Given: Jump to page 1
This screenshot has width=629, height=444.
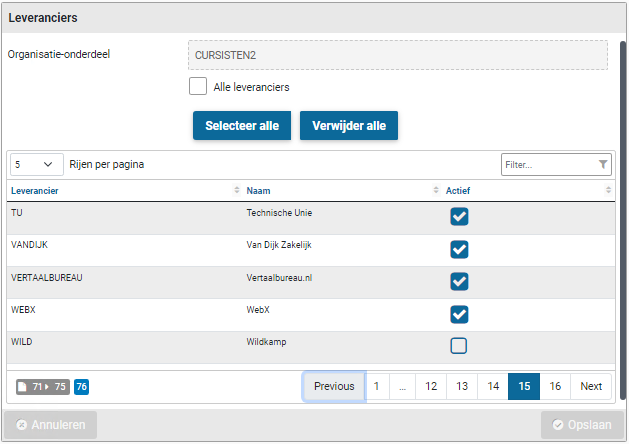Looking at the screenshot, I should [x=376, y=386].
